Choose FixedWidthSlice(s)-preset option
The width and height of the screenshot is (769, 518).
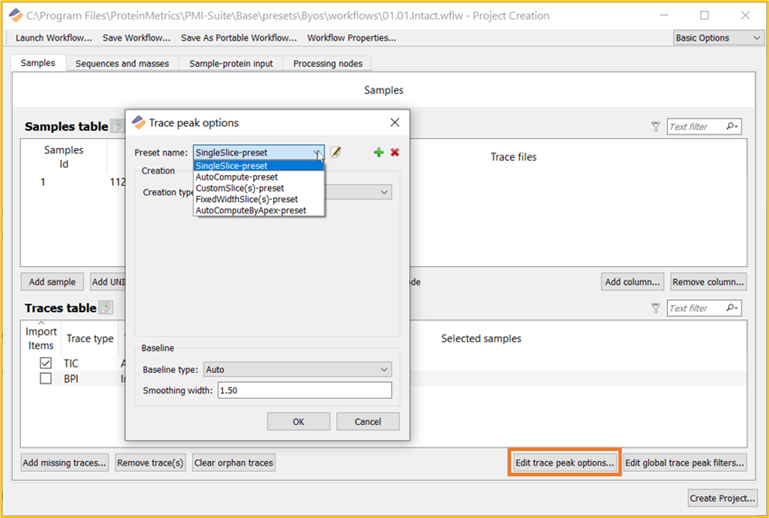pyautogui.click(x=258, y=200)
